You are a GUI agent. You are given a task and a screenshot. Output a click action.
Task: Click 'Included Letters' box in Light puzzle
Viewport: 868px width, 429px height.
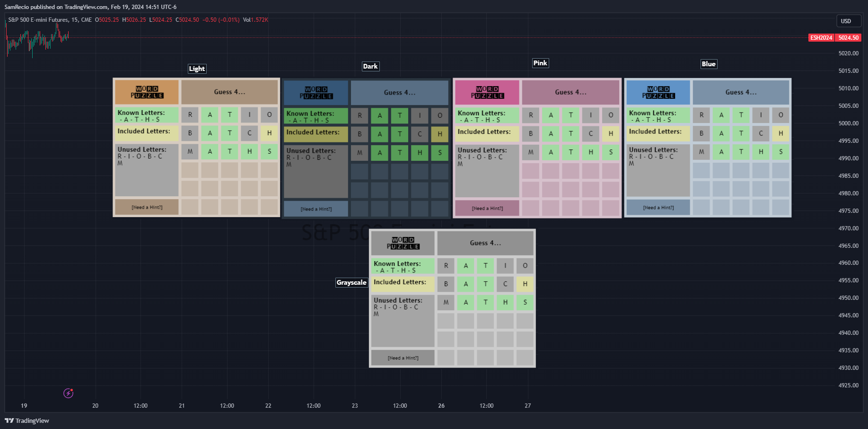(147, 133)
